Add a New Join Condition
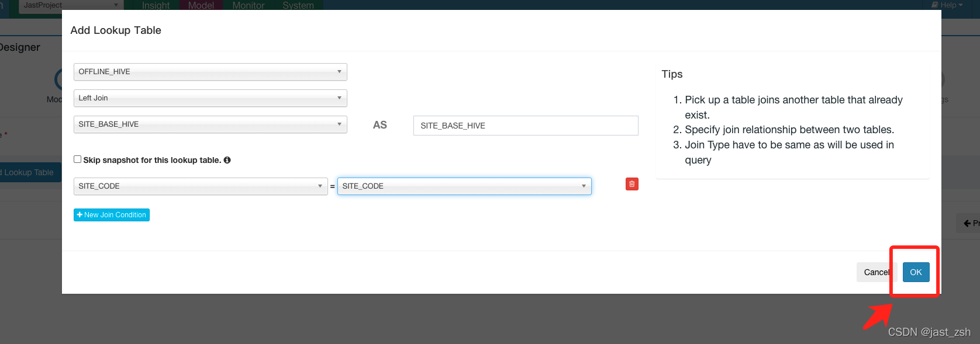Screen dimensions: 980x344 [112, 215]
